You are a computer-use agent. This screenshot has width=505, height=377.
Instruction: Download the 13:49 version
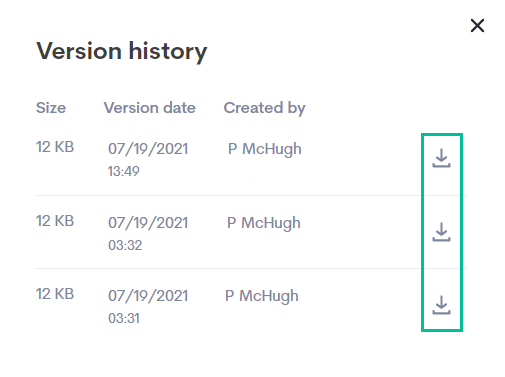point(441,158)
